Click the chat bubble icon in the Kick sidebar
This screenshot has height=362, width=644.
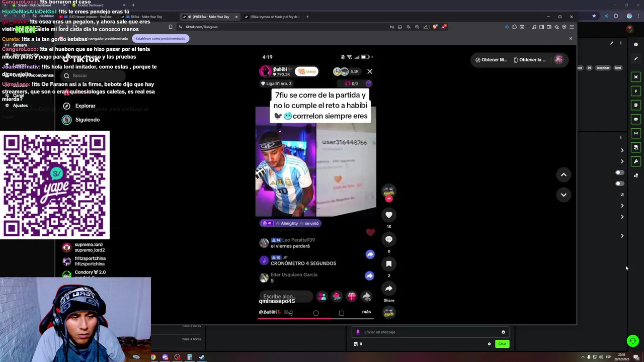[x=636, y=119]
